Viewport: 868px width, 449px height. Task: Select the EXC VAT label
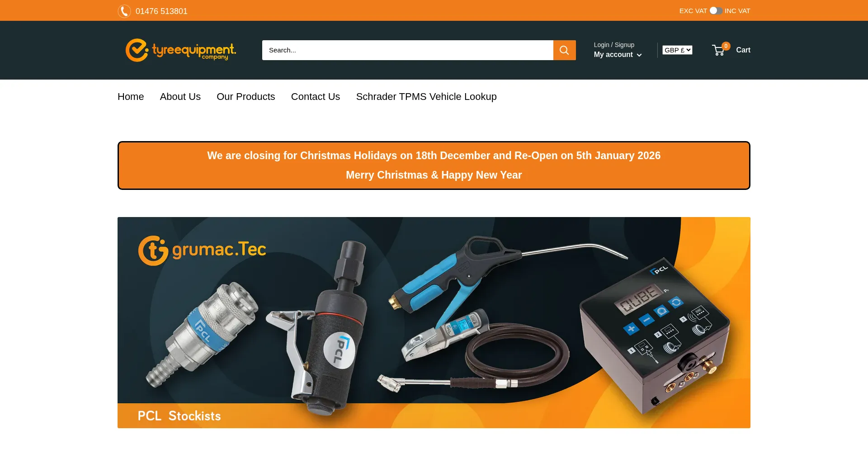pos(693,11)
